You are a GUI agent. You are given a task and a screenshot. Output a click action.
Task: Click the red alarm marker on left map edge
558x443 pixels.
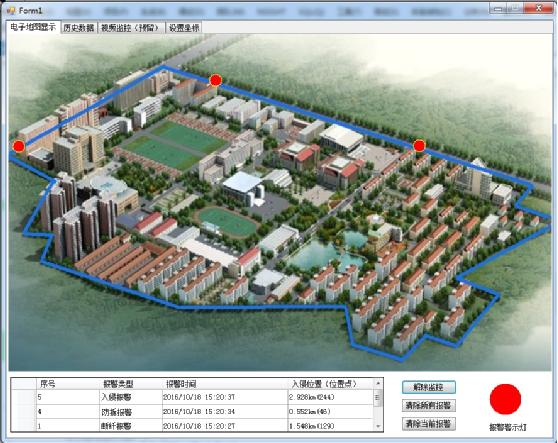click(19, 146)
